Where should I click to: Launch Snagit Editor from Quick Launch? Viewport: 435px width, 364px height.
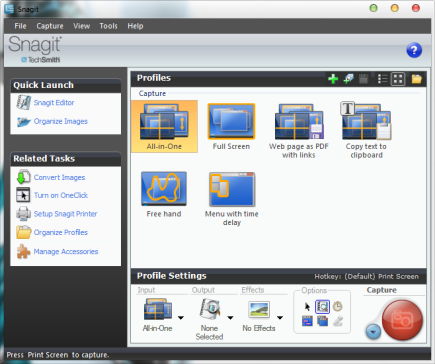click(54, 103)
